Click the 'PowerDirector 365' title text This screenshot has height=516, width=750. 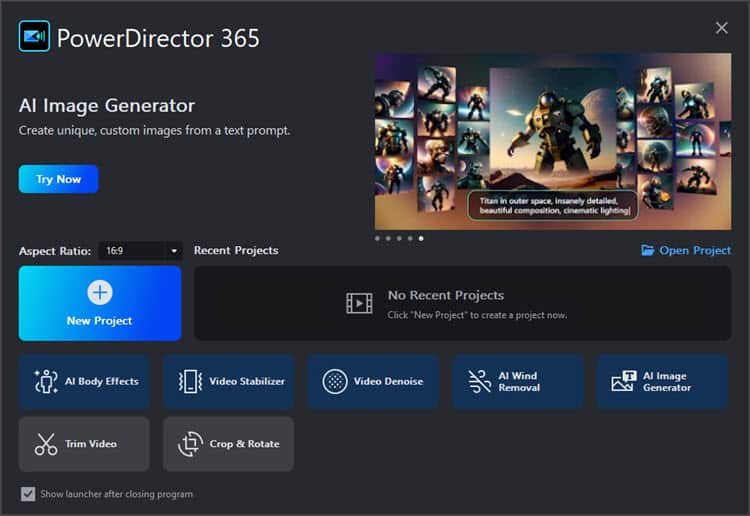click(158, 38)
